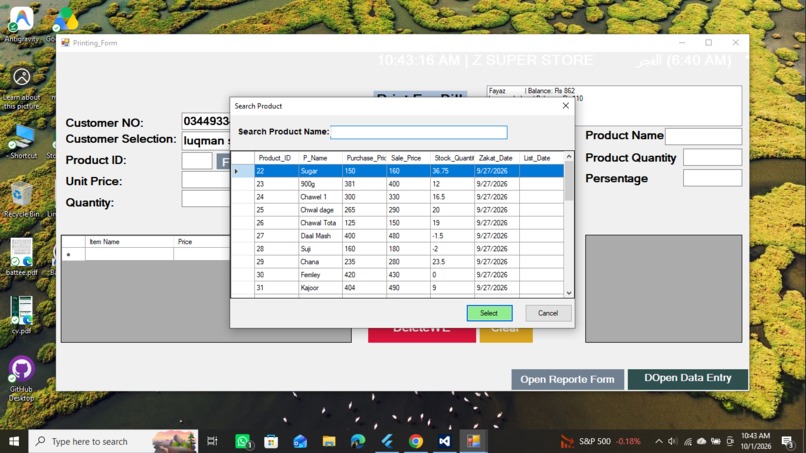Click the green Select button
806x453 pixels.
(x=489, y=313)
